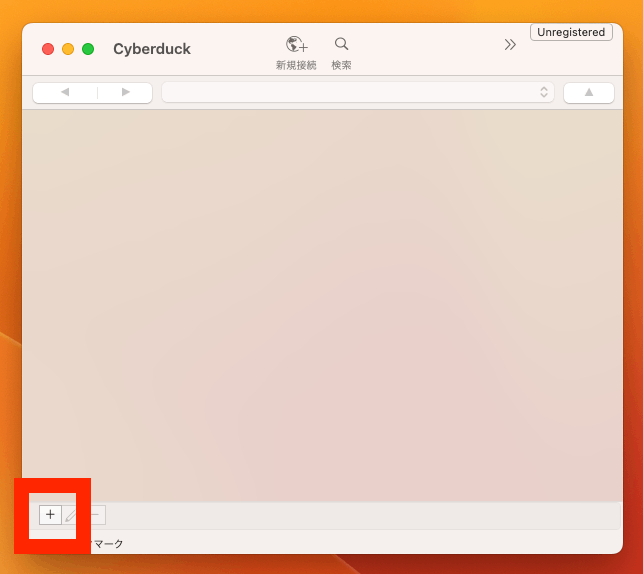Minimize the Cyberduck window
Image resolution: width=643 pixels, height=574 pixels.
pos(68,49)
